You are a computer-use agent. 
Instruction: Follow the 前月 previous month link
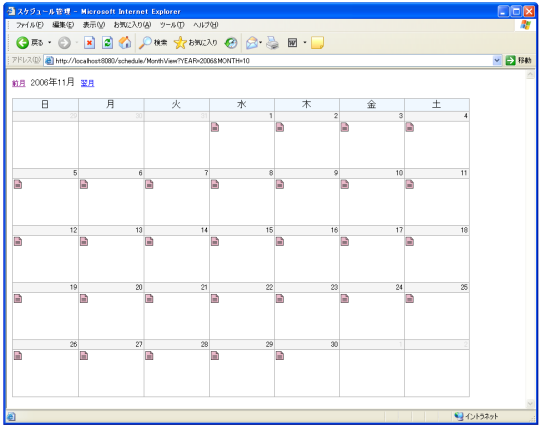click(x=19, y=83)
